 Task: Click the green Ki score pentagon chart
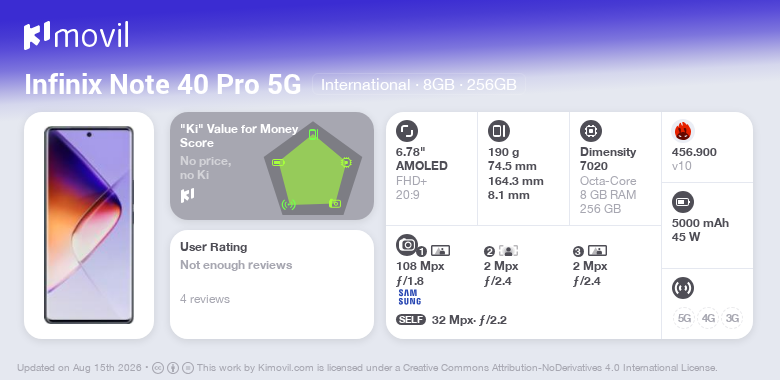pos(312,169)
